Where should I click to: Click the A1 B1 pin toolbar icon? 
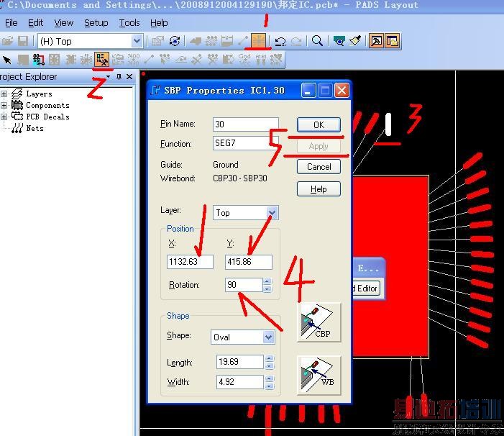pos(261,60)
